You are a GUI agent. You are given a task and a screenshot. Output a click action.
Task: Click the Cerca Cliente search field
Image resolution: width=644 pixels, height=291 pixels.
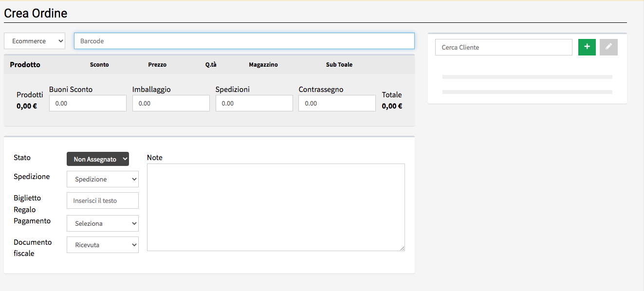pyautogui.click(x=504, y=47)
